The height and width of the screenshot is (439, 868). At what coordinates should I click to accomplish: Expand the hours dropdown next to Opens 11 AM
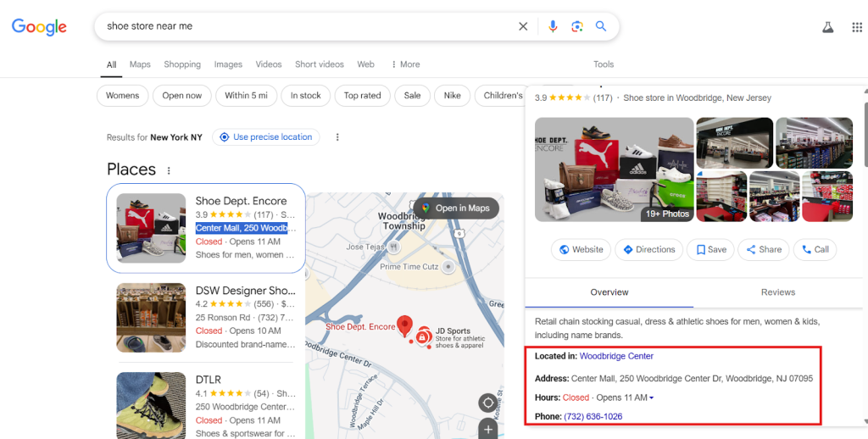coord(651,398)
